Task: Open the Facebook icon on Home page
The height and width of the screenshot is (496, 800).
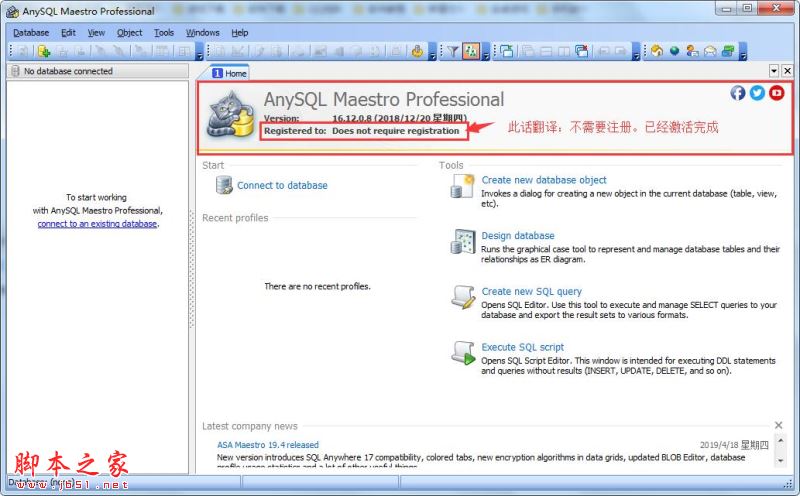Action: [x=738, y=92]
